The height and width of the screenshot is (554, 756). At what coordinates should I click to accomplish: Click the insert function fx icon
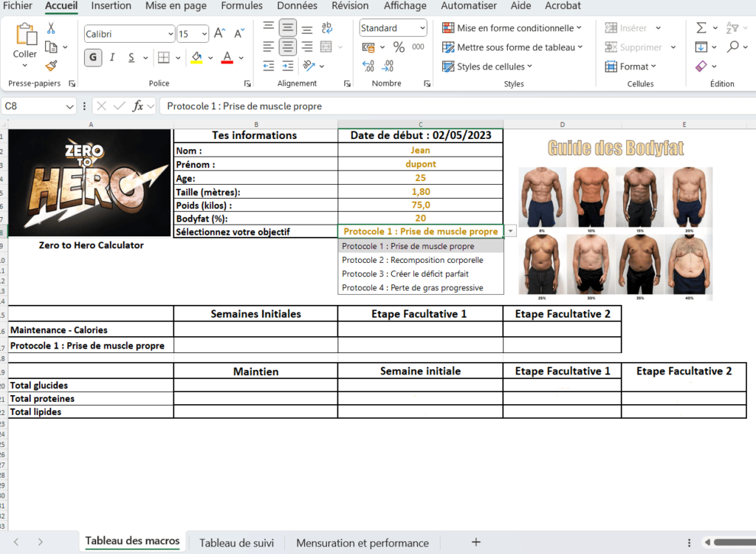(x=138, y=106)
